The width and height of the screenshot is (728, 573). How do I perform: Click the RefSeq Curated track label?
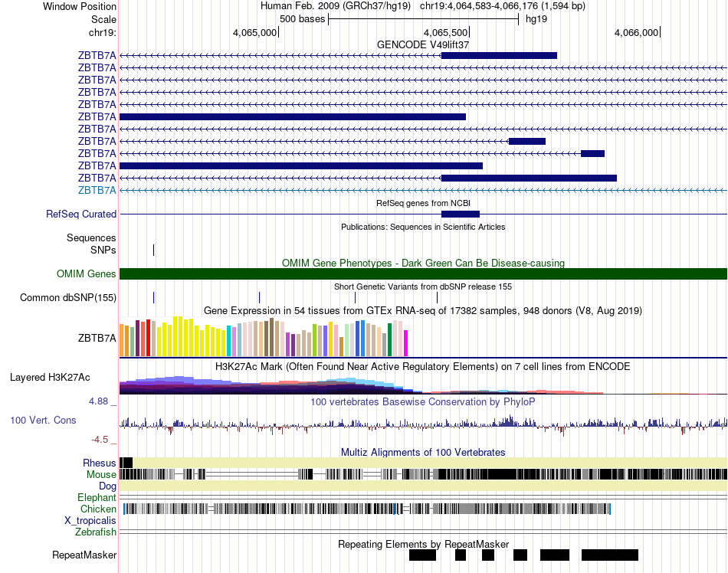81,214
